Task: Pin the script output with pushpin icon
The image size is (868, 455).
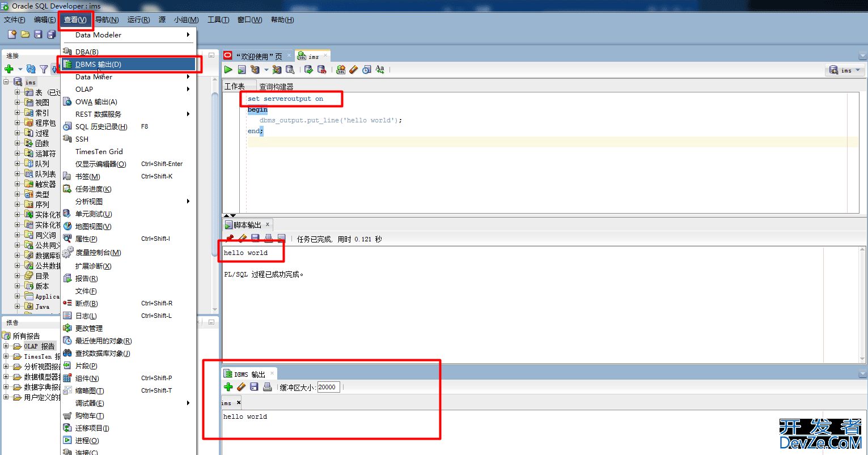Action: [x=230, y=239]
